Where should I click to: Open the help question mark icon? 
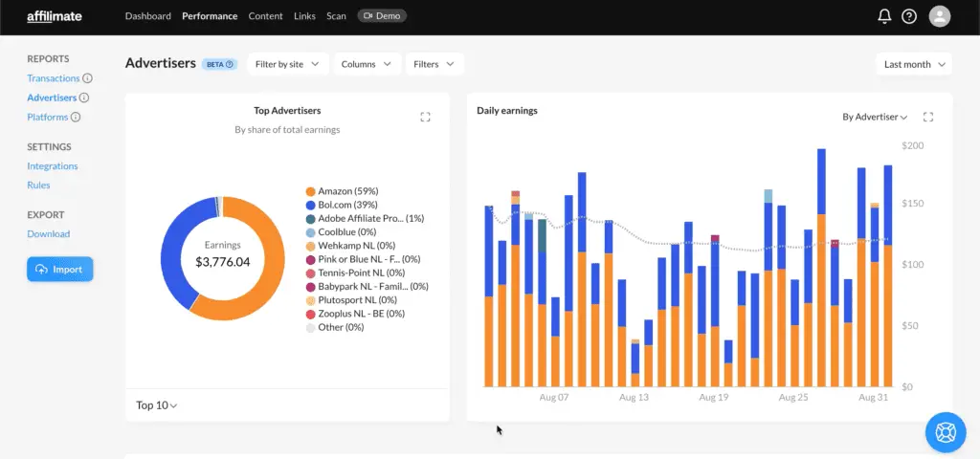[x=909, y=17]
